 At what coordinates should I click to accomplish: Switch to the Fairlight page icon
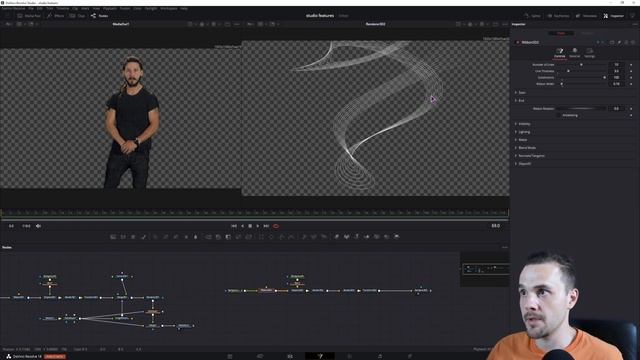(x=380, y=356)
